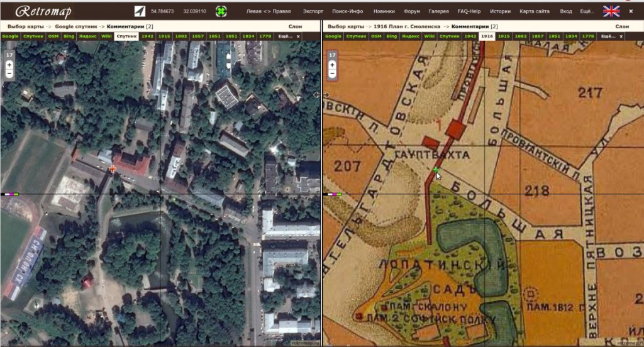Select the Яндекс tab in left pane

[88, 36]
